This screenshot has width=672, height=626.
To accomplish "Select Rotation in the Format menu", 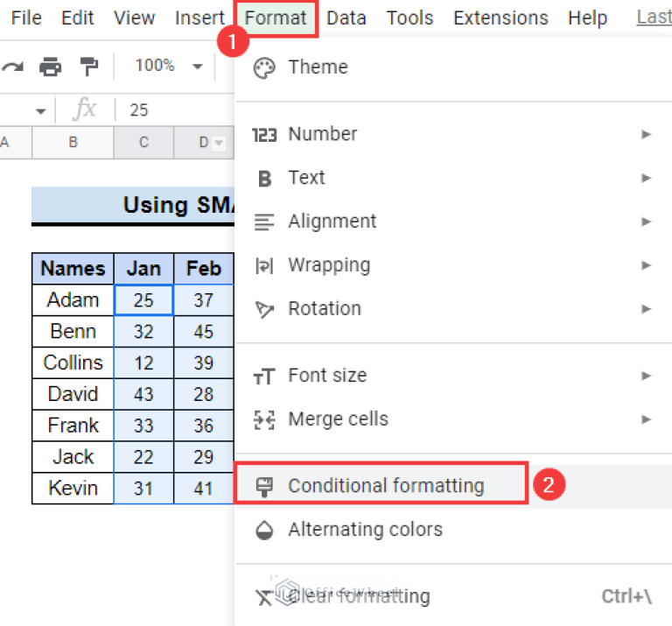I will [324, 309].
